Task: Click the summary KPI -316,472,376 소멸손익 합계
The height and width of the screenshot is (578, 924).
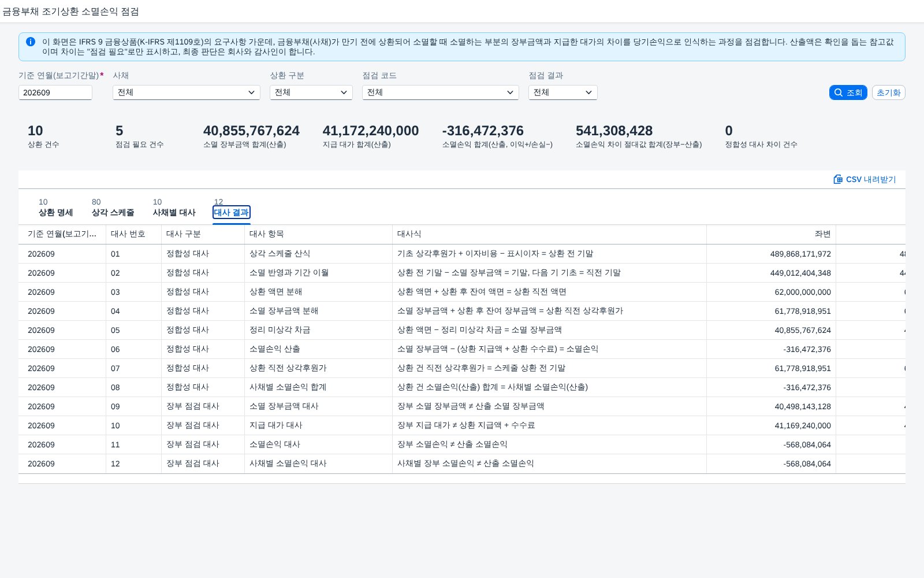Action: (483, 131)
